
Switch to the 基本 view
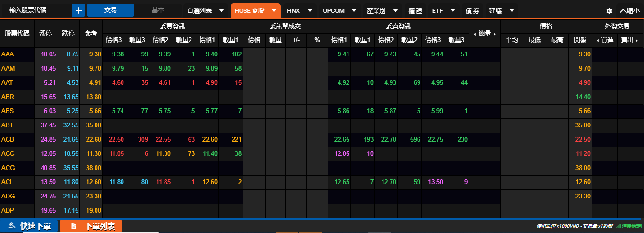158,10
